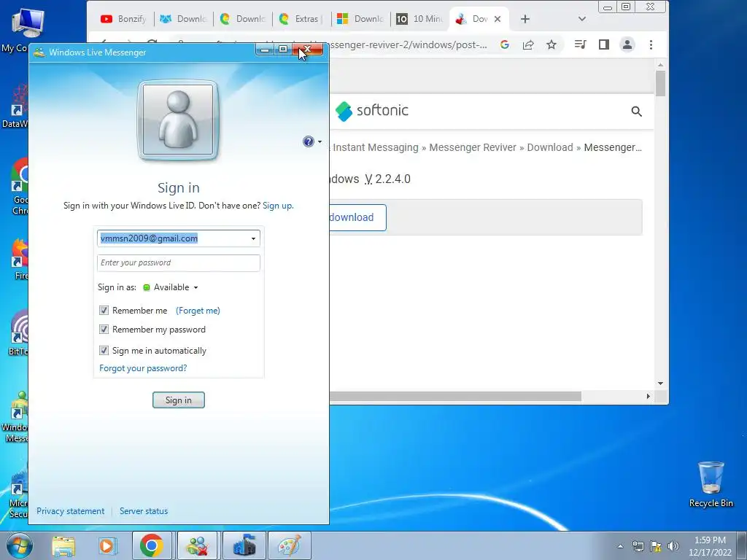Disable Sign me in automatically checkbox
This screenshot has width=747, height=560.
(x=104, y=351)
